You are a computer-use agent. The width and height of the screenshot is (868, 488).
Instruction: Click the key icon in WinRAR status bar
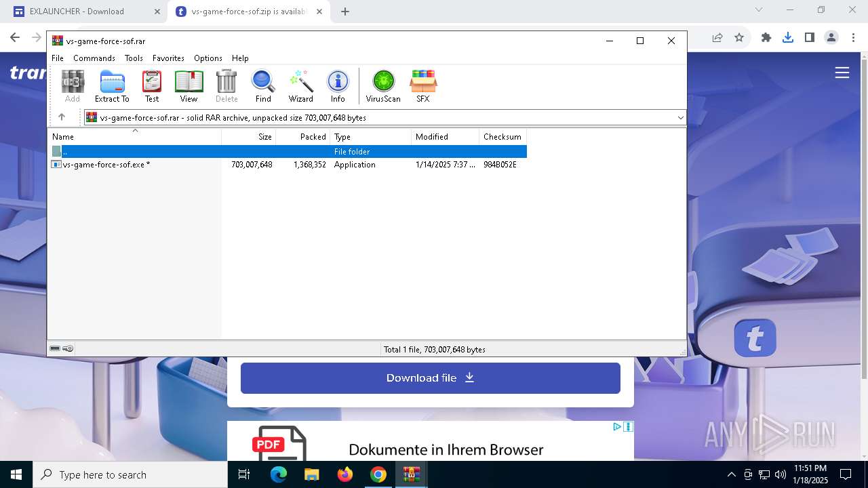[68, 348]
